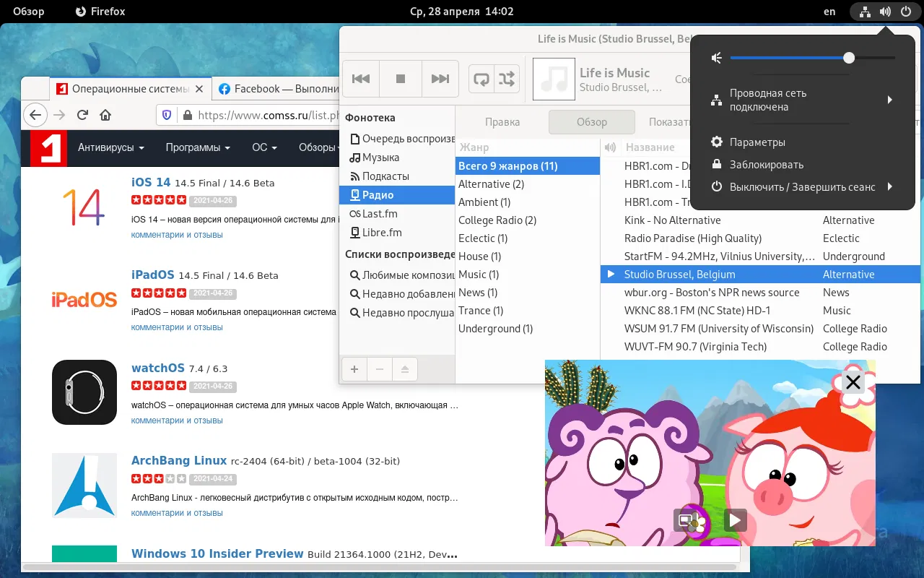Open Libre.fm source in the sidebar
The height and width of the screenshot is (578, 924).
(x=398, y=233)
